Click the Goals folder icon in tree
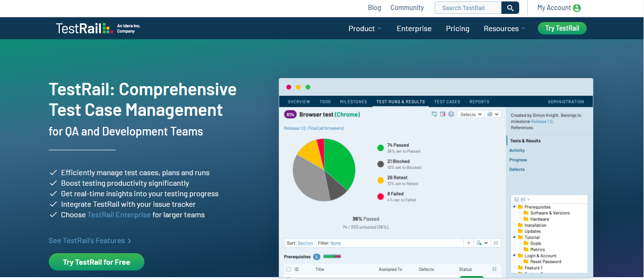The image size is (644, 280). (526, 244)
